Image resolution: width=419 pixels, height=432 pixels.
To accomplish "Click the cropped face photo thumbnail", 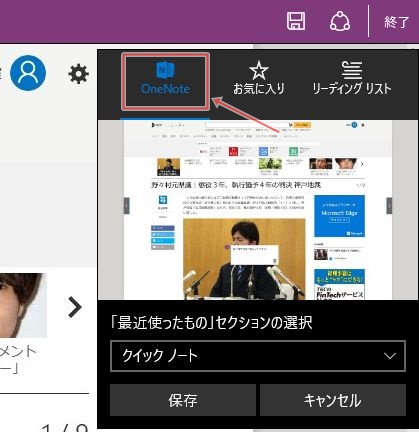I will click(23, 305).
